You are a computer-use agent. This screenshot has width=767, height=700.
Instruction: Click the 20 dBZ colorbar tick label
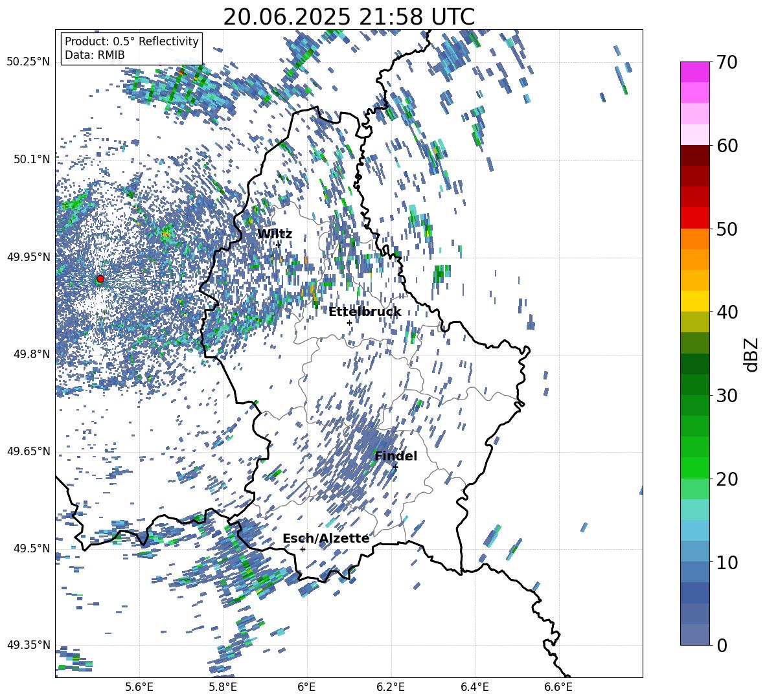pyautogui.click(x=727, y=479)
